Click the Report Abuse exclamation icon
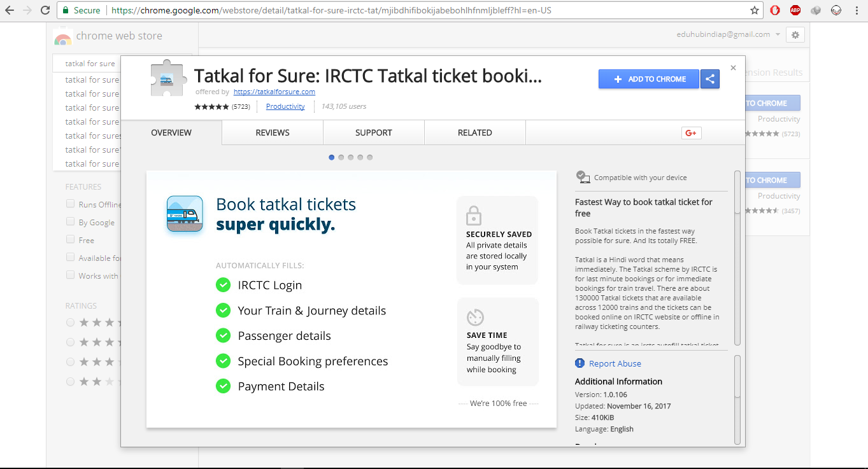This screenshot has height=469, width=868. click(580, 363)
